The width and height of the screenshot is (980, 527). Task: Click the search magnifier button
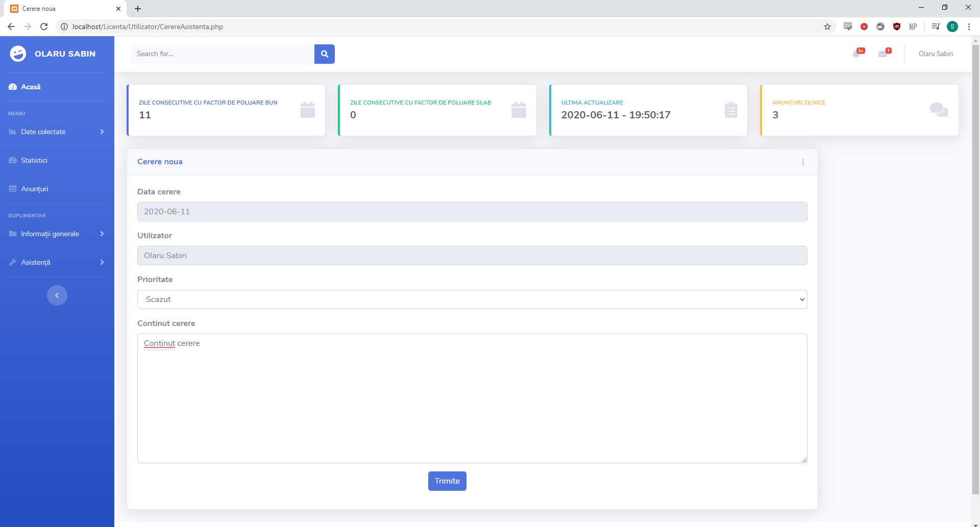(x=324, y=54)
